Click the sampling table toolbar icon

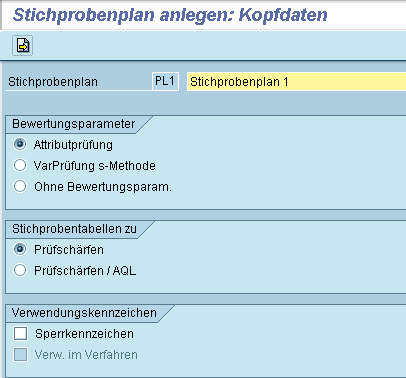[x=23, y=45]
